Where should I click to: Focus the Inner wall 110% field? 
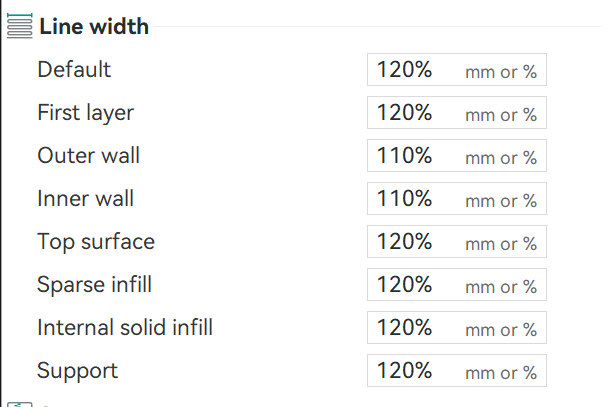point(457,198)
